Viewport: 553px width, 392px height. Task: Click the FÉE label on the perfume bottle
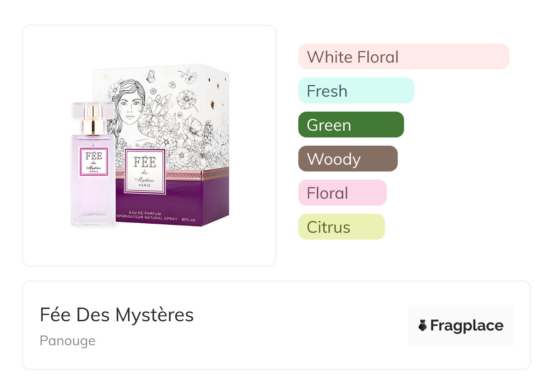[x=94, y=162]
